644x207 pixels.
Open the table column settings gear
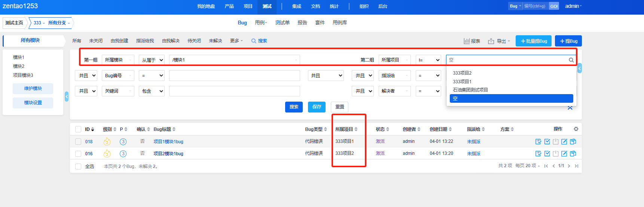point(576,129)
